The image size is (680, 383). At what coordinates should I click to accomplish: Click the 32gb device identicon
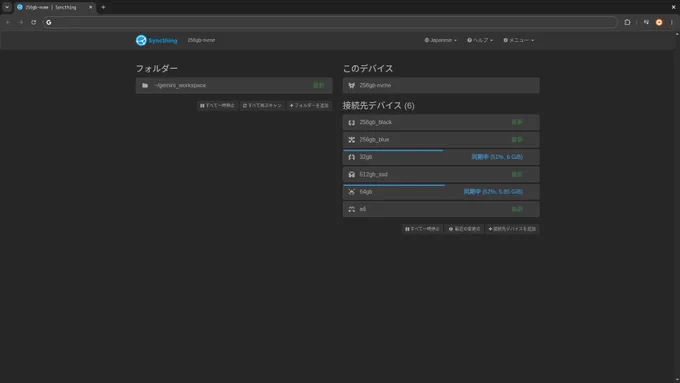[352, 157]
